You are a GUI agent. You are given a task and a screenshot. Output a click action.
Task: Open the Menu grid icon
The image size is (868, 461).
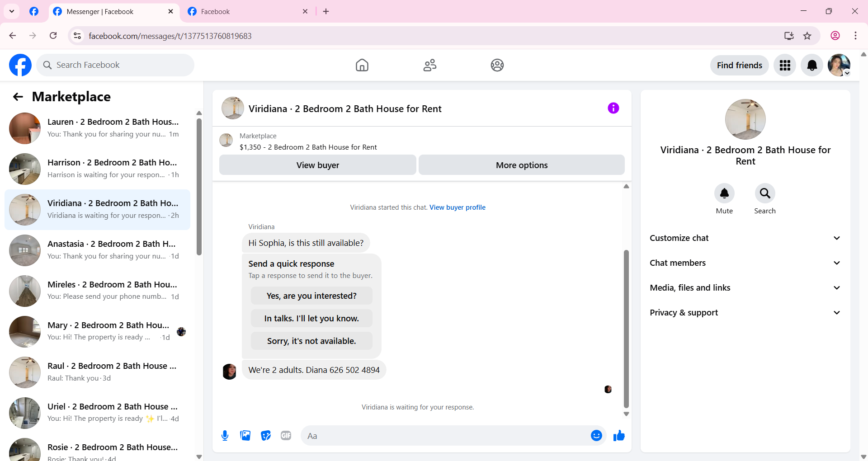click(785, 66)
